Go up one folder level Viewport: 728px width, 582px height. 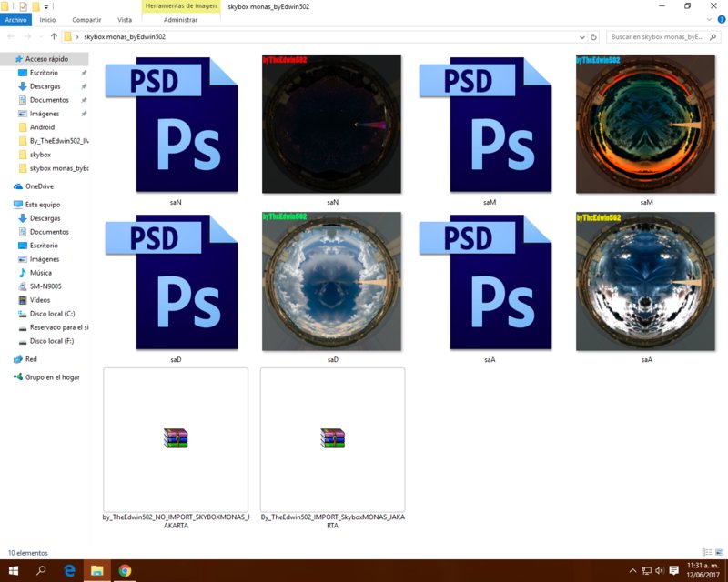pyautogui.click(x=54, y=36)
